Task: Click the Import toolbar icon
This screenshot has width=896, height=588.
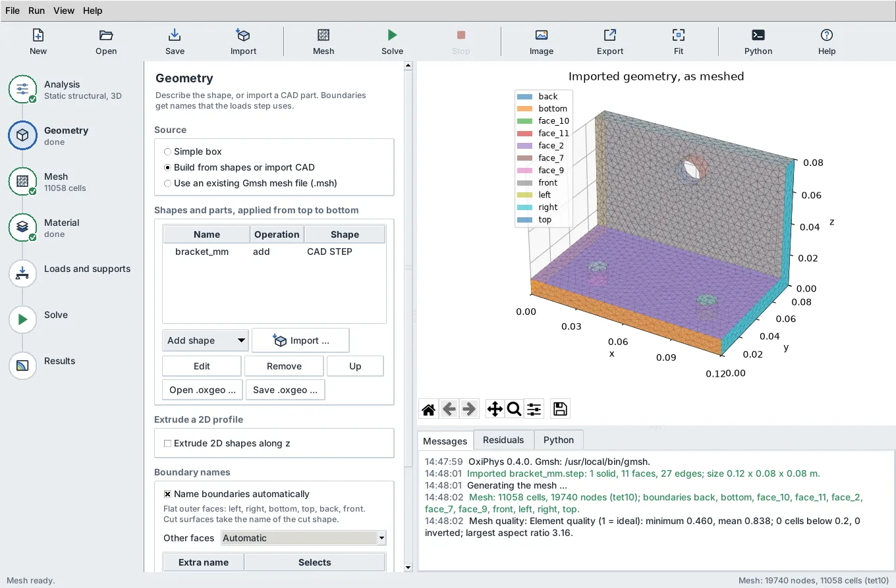Action: [x=243, y=36]
